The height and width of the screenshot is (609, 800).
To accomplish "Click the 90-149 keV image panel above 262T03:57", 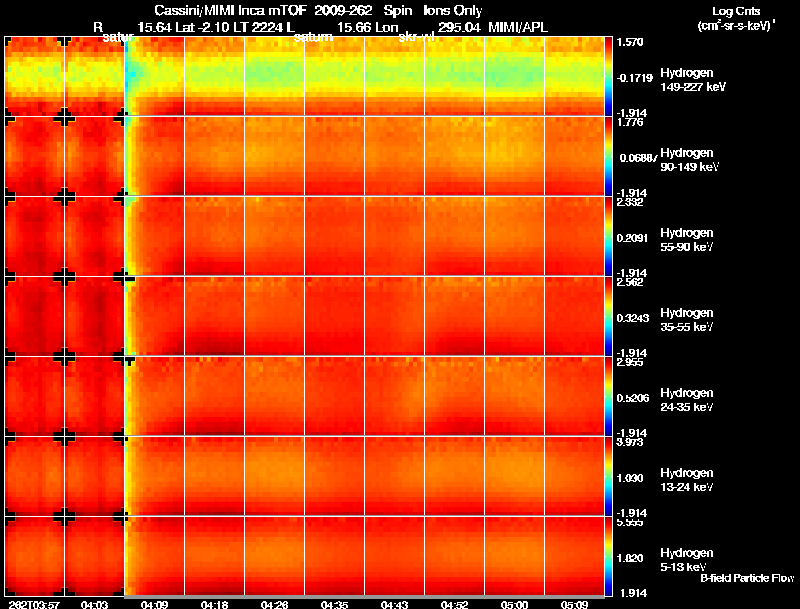I will coord(34,156).
